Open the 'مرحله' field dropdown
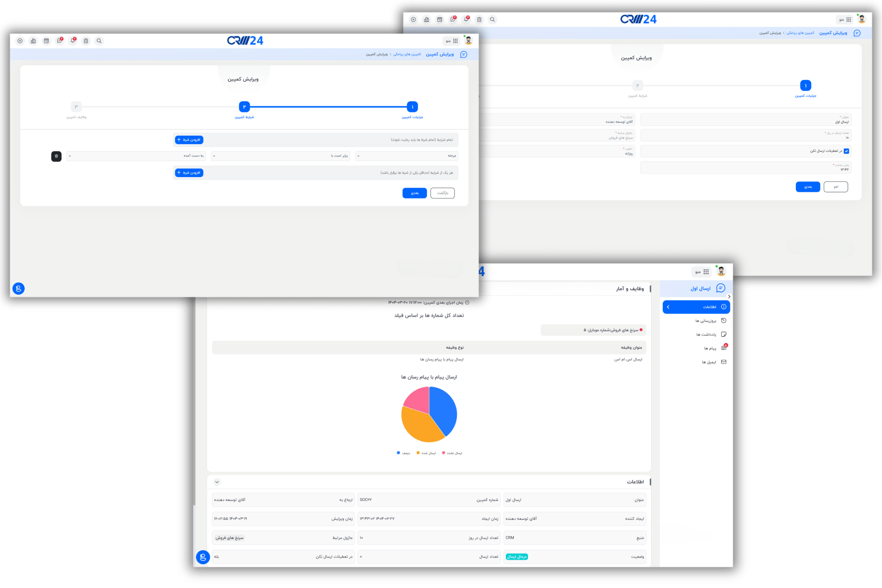882x588 pixels. 407,156
